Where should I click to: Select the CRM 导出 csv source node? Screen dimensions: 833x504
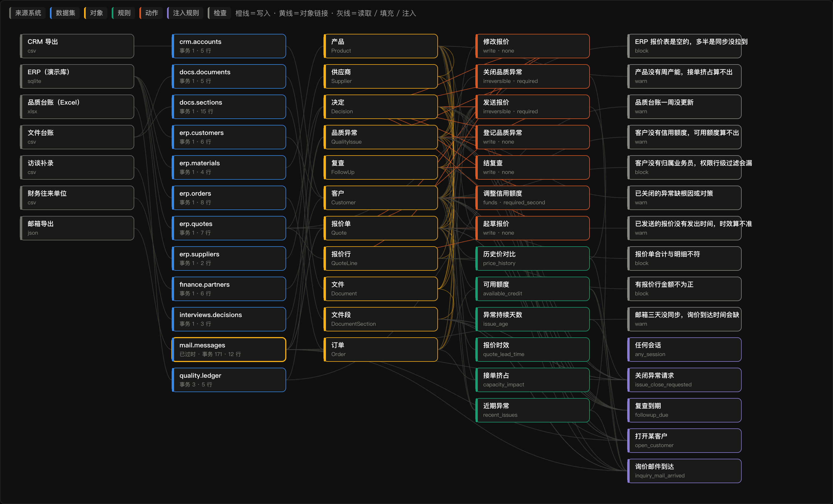(77, 46)
